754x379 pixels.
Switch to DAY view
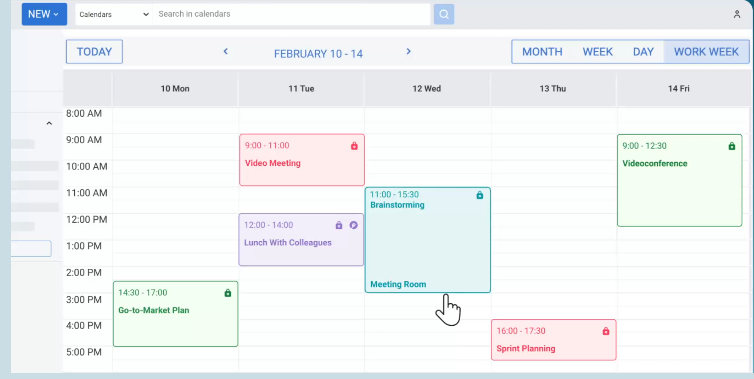pos(643,52)
